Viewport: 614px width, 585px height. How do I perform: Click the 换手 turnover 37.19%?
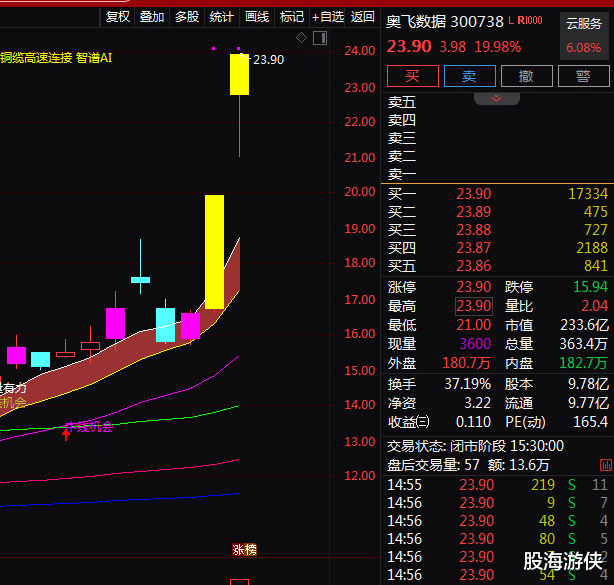tap(468, 384)
